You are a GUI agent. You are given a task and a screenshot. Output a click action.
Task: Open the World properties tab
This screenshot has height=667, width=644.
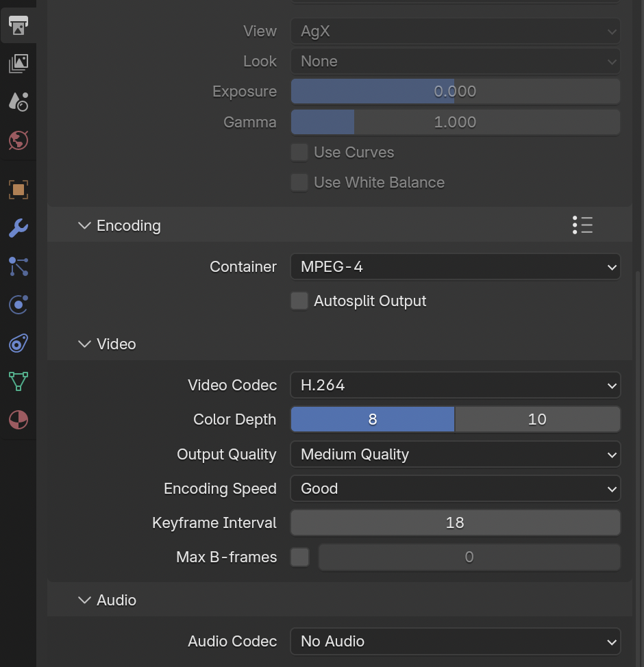pos(18,140)
